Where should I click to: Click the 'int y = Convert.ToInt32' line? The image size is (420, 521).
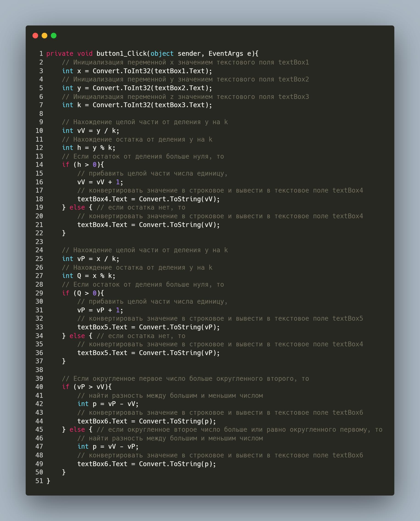coord(137,88)
